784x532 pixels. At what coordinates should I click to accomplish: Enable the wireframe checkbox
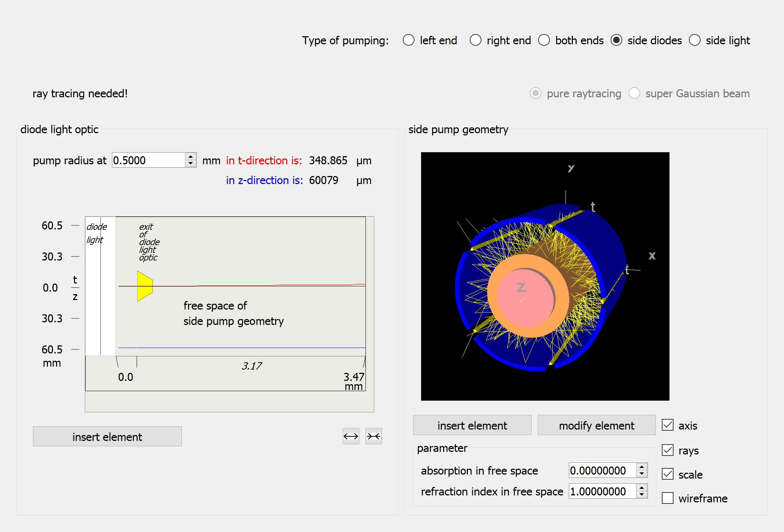tap(668, 498)
